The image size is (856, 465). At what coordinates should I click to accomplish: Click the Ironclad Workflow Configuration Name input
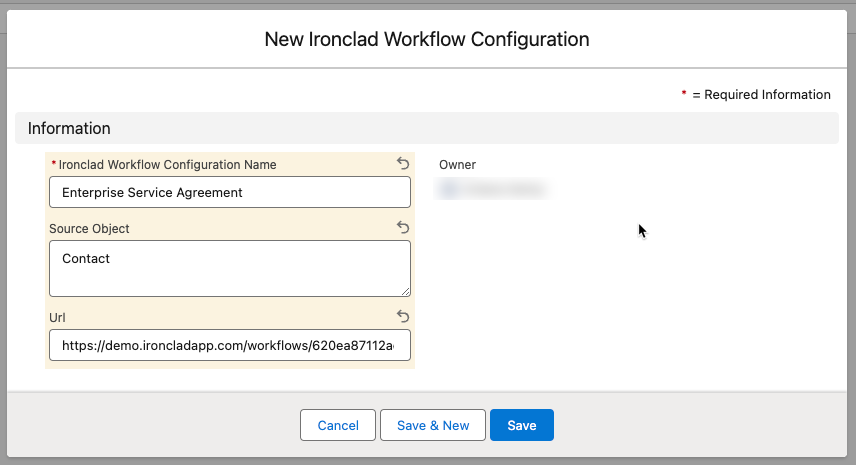pos(230,192)
